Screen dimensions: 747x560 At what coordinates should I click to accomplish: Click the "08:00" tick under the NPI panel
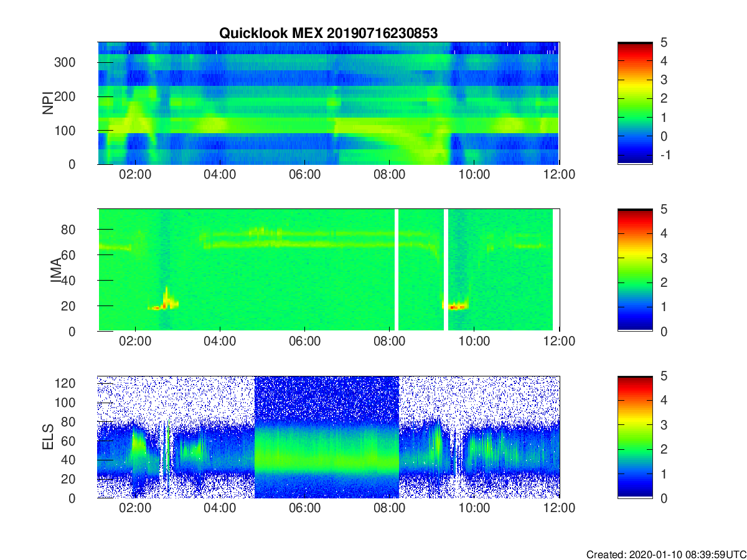pos(390,175)
